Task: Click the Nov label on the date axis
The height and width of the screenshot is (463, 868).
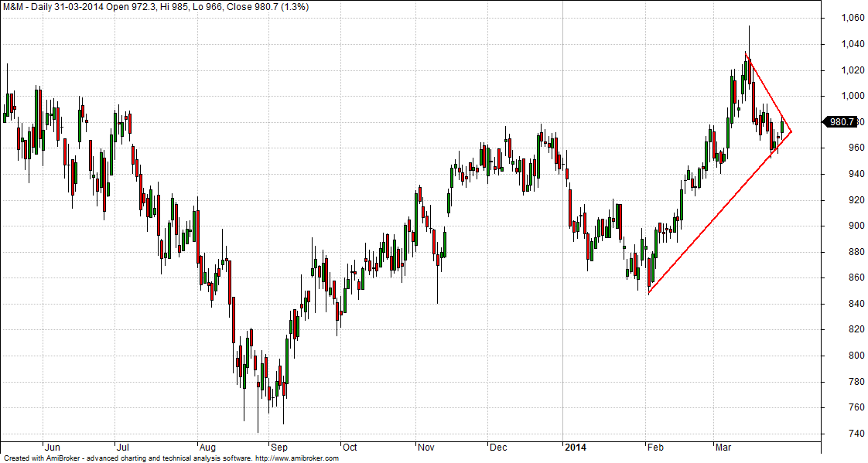Action: tap(426, 447)
